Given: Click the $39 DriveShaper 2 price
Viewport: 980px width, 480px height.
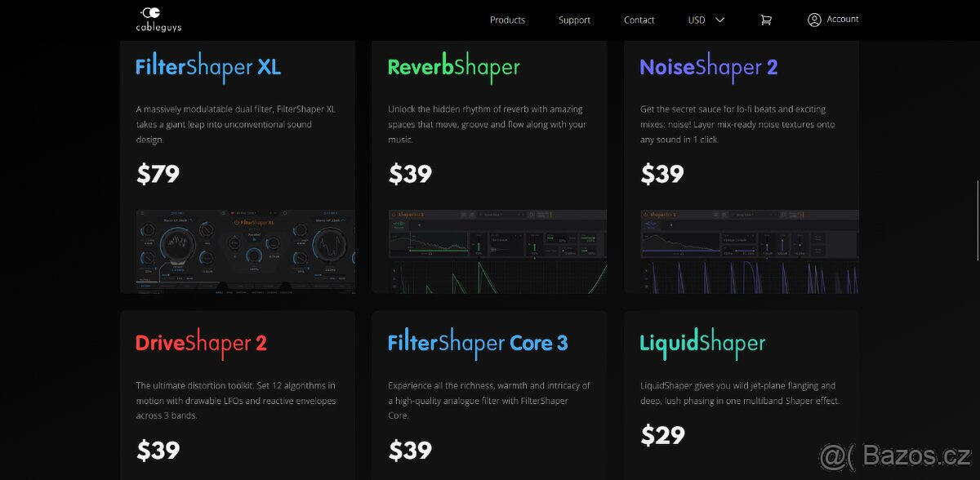Looking at the screenshot, I should click(158, 451).
